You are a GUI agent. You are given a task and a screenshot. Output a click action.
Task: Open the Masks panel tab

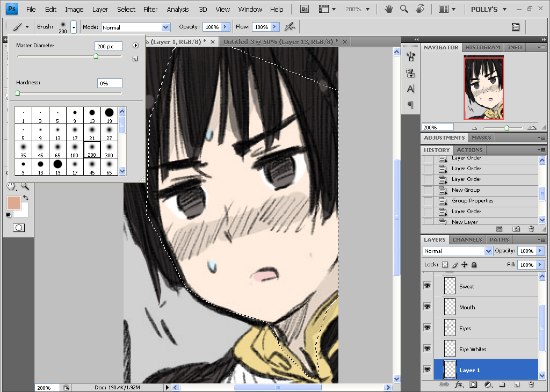tap(481, 138)
